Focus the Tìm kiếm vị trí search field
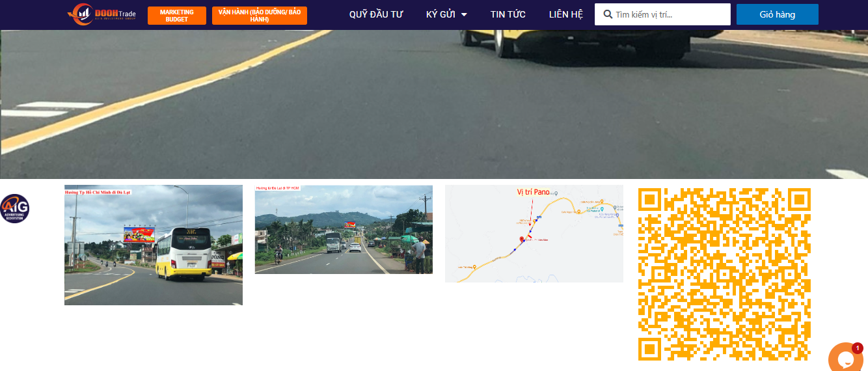This screenshot has width=868, height=371. pyautogui.click(x=662, y=14)
